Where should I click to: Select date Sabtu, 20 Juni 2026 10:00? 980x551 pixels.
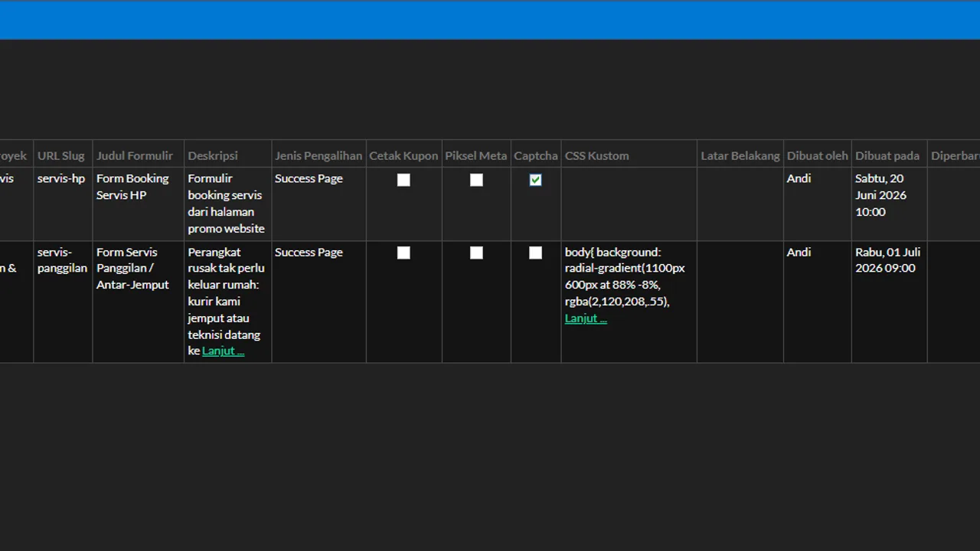[x=881, y=195]
